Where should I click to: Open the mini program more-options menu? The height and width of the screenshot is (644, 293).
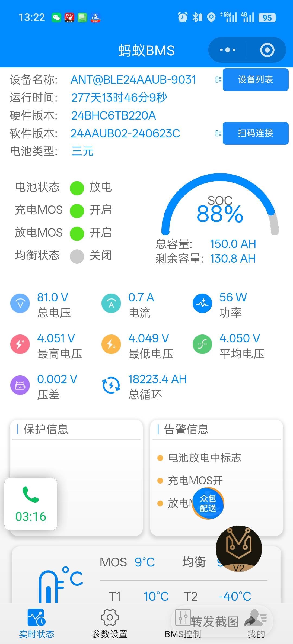(228, 50)
